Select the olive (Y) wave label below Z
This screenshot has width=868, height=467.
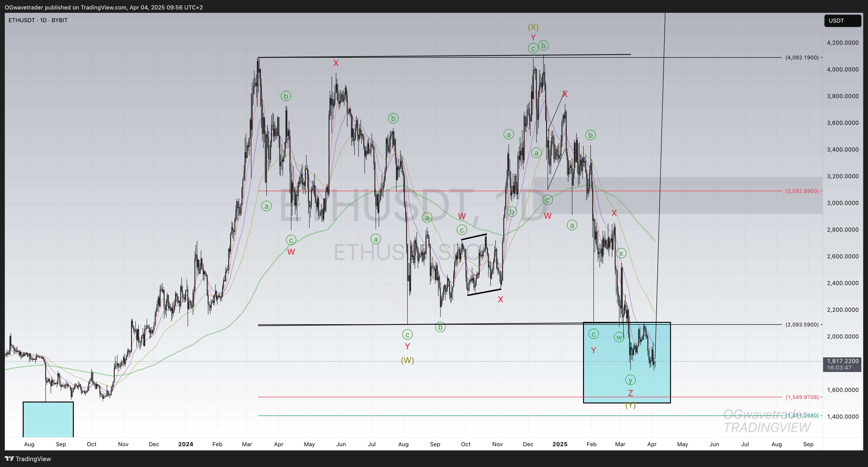coord(631,405)
